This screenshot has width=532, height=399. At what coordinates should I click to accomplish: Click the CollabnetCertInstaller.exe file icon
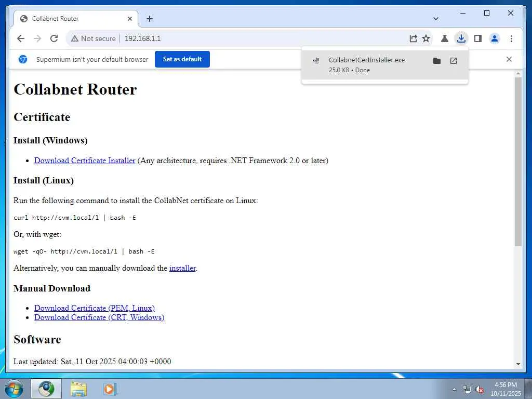pyautogui.click(x=316, y=61)
